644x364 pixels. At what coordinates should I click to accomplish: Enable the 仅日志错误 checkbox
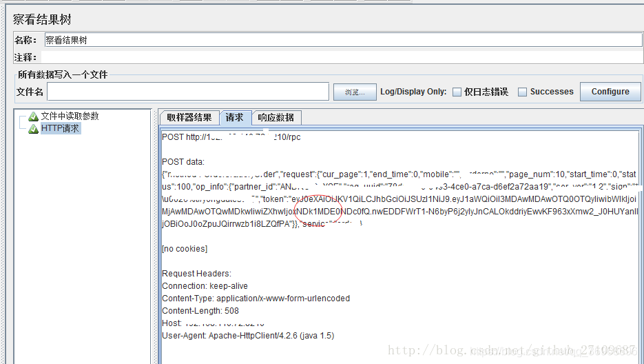click(457, 92)
